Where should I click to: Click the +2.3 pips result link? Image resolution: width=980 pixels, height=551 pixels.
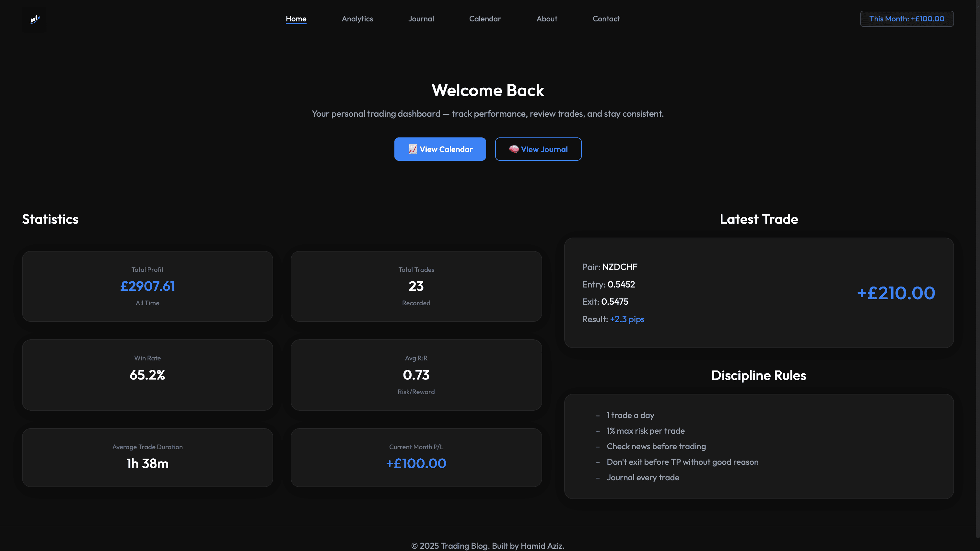pos(627,319)
